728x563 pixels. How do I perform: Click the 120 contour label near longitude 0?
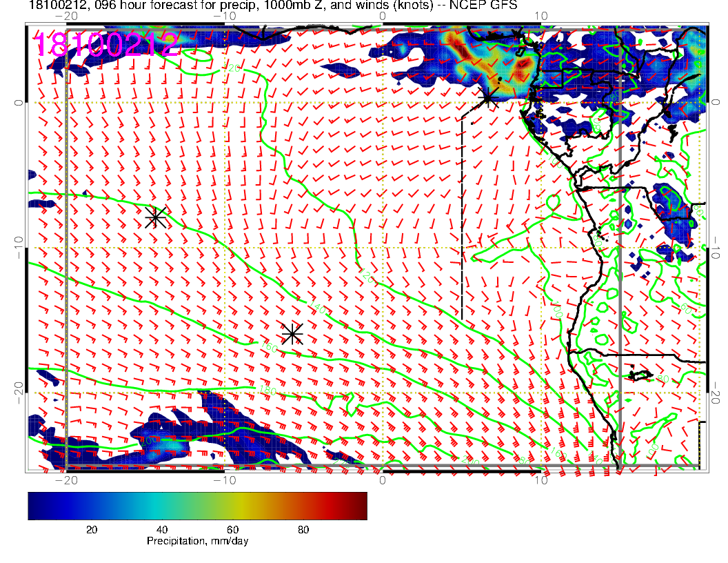pos(367,277)
